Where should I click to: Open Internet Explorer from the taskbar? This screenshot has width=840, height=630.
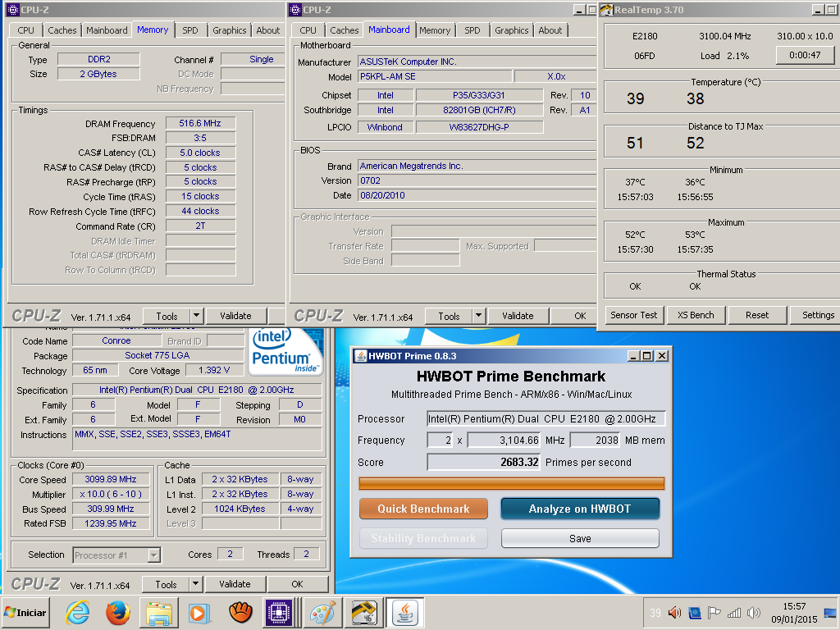point(77,612)
